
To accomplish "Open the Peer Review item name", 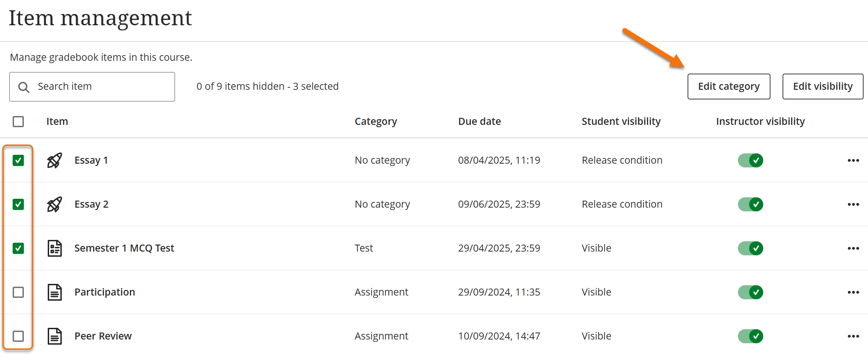I will click(x=103, y=336).
